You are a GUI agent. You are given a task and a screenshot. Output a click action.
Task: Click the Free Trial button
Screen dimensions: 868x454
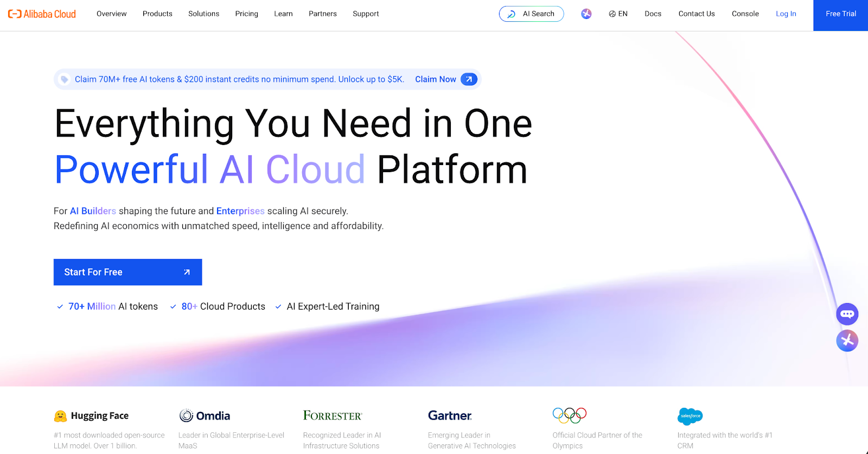tap(841, 15)
